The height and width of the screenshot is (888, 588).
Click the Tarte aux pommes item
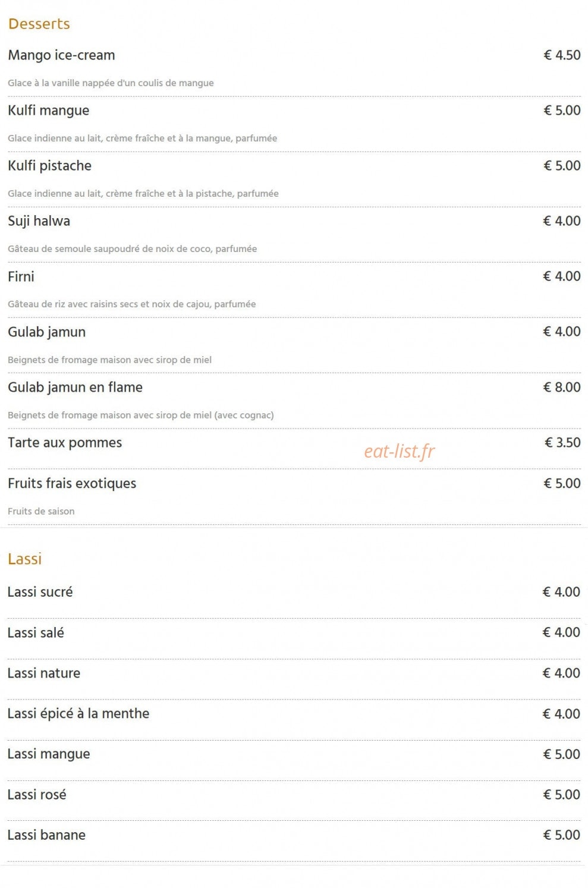click(65, 443)
